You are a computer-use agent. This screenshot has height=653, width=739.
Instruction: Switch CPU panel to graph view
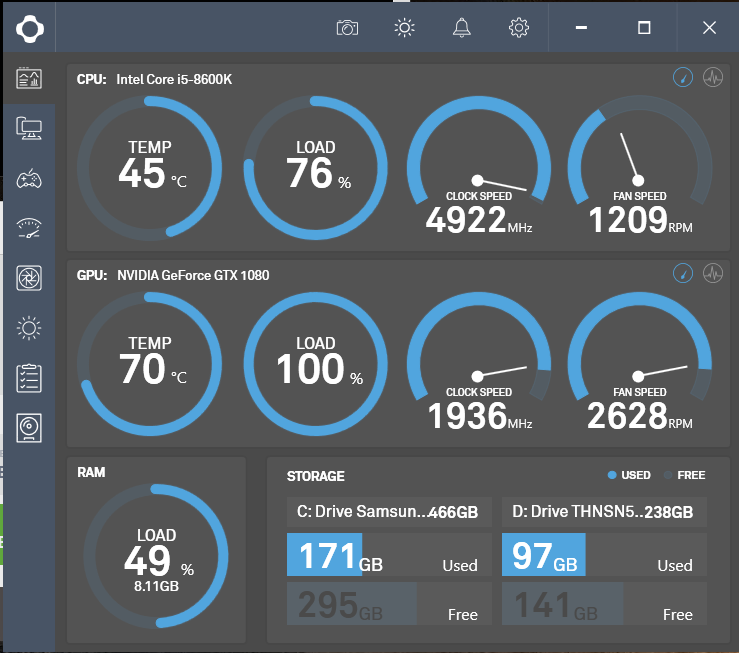pyautogui.click(x=713, y=77)
